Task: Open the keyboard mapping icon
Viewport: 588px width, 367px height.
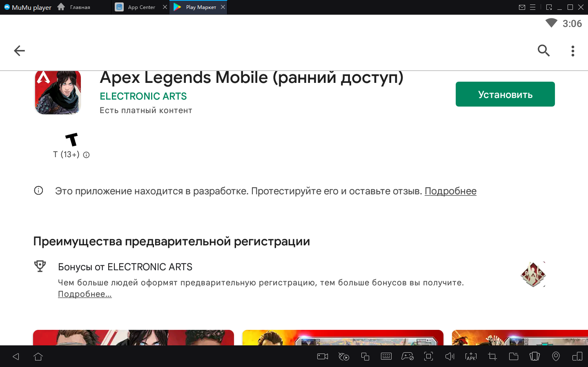Action: point(386,356)
